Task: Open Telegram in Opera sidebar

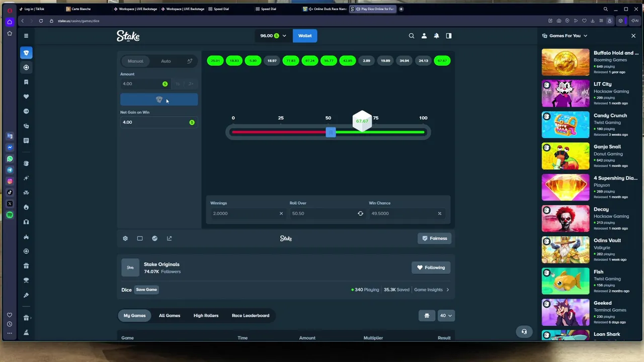Action: click(10, 170)
